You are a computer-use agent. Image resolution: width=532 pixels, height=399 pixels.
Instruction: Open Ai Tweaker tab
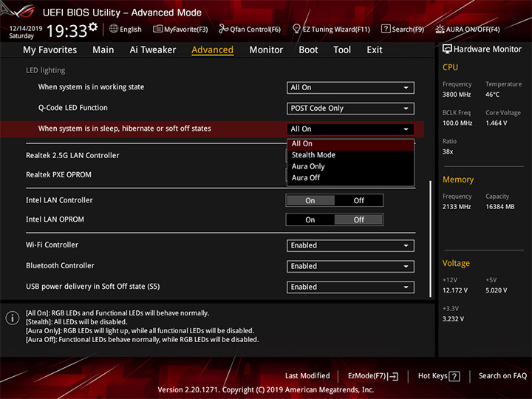[153, 50]
